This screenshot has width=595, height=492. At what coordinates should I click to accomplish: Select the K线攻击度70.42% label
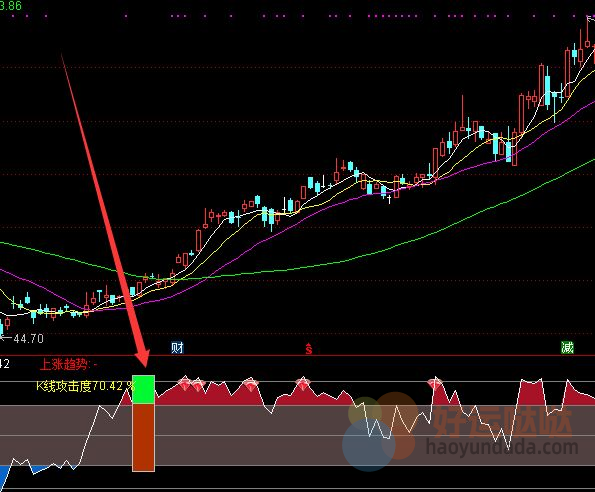85,386
